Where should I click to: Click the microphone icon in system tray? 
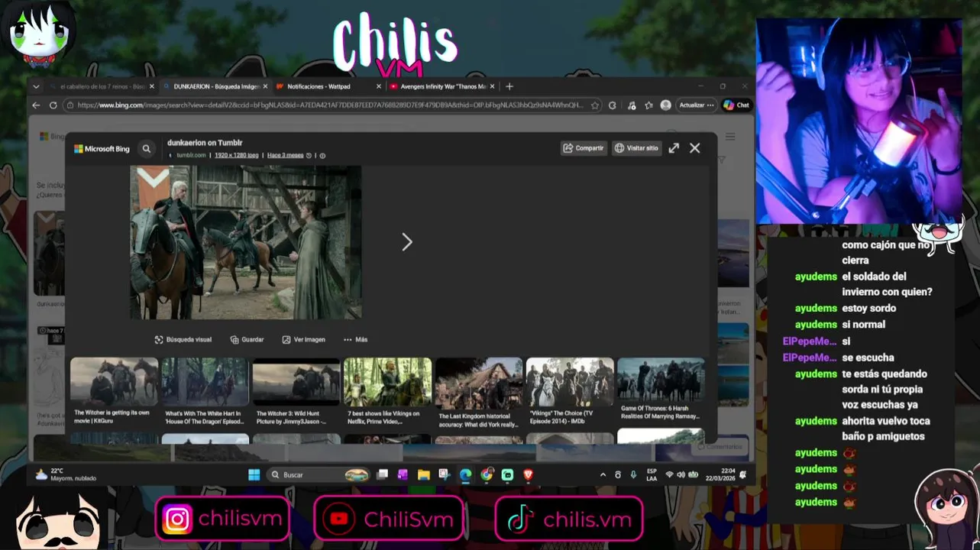(x=633, y=475)
